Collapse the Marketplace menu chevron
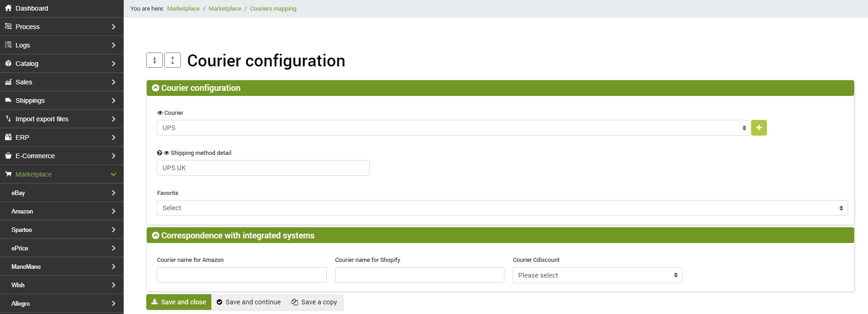The height and width of the screenshot is (314, 868). [114, 174]
